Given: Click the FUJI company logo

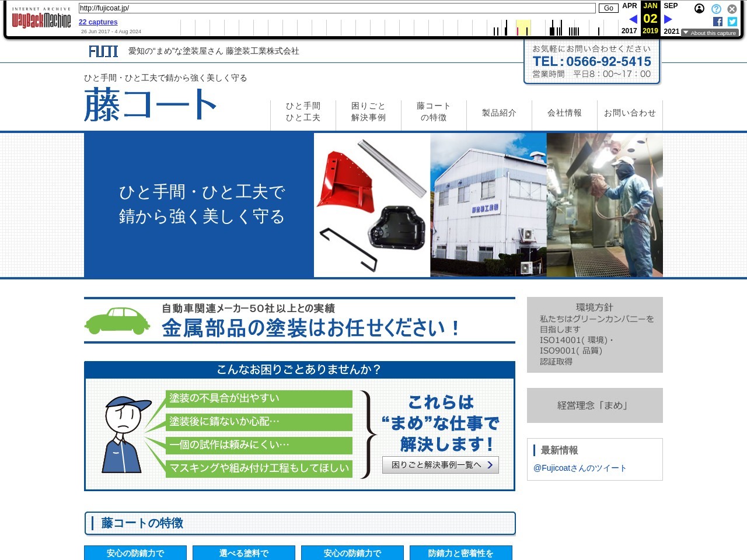Looking at the screenshot, I should click(103, 51).
